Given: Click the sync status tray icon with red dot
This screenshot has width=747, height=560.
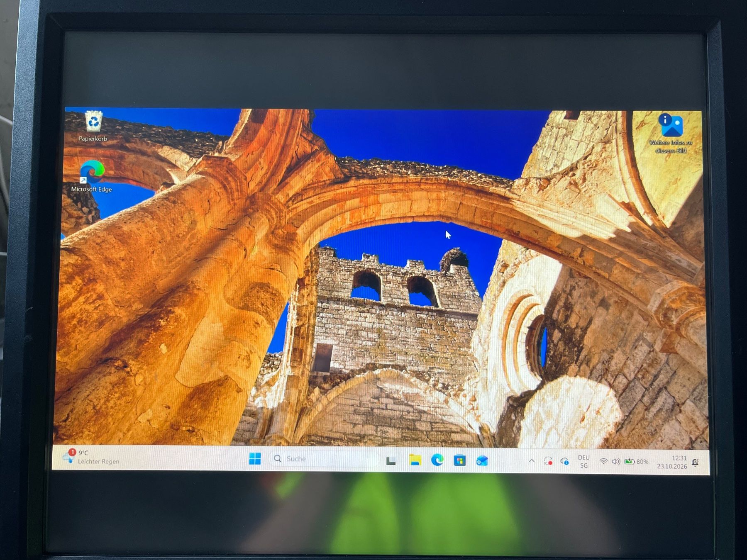Looking at the screenshot, I should 548,461.
